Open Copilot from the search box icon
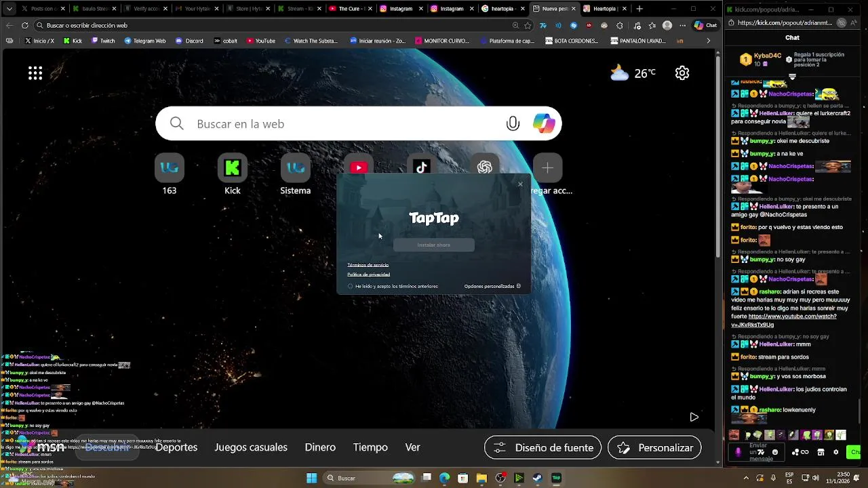 (544, 123)
